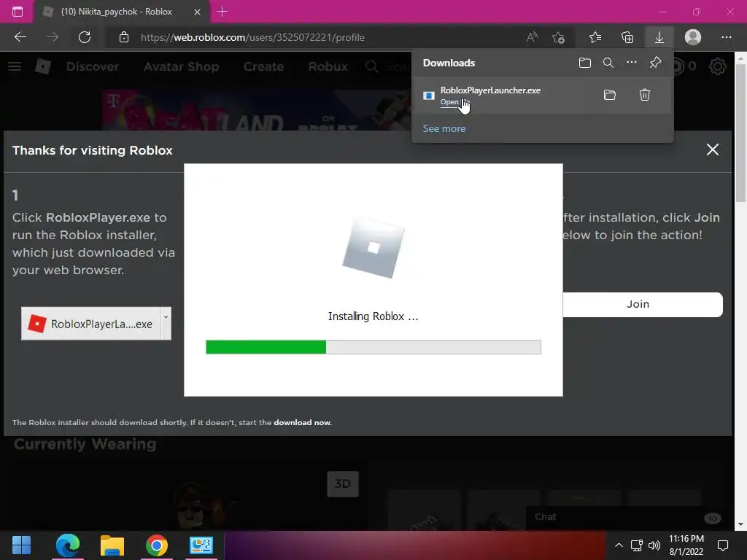Open the browser profile avatar
Image resolution: width=747 pixels, height=560 pixels.
(693, 37)
